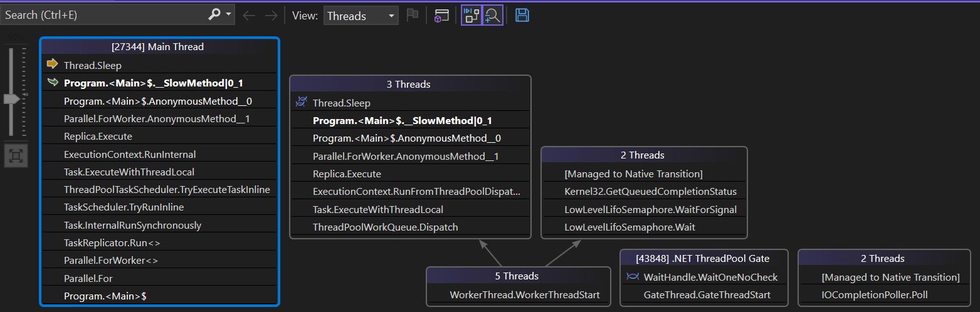980x312 pixels.
Task: Click the navigate forward arrow
Action: click(271, 16)
